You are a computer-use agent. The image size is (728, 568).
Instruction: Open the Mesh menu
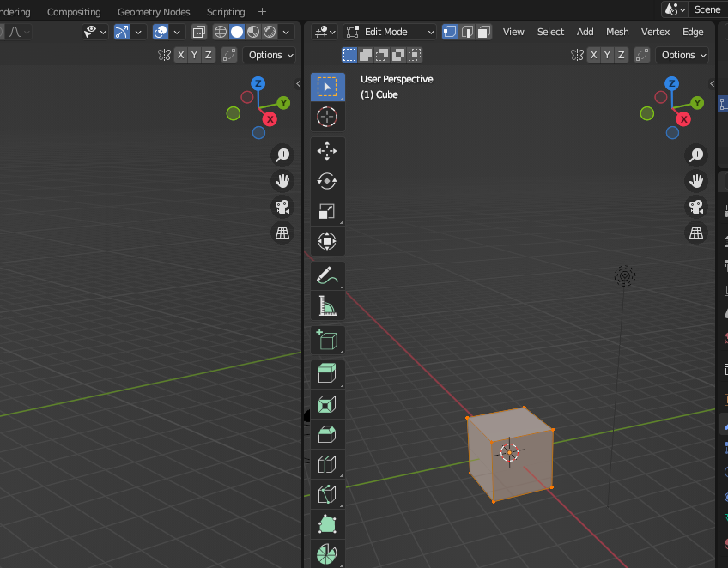click(x=617, y=32)
